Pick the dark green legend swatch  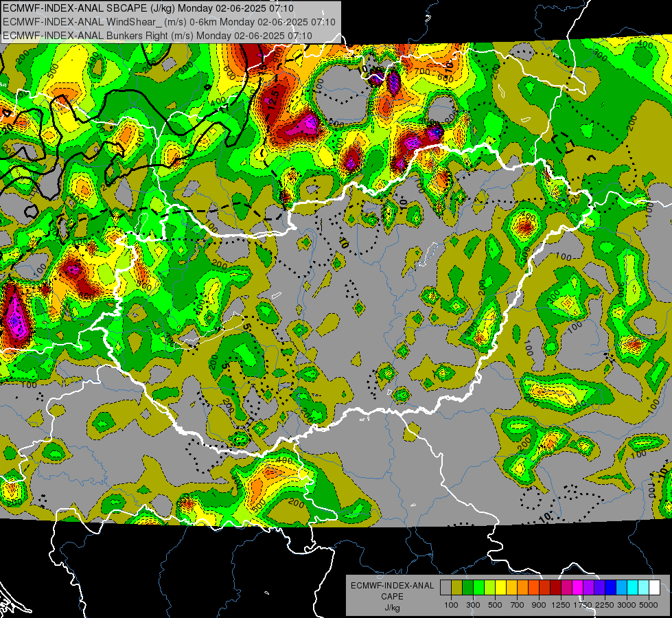[x=467, y=588]
